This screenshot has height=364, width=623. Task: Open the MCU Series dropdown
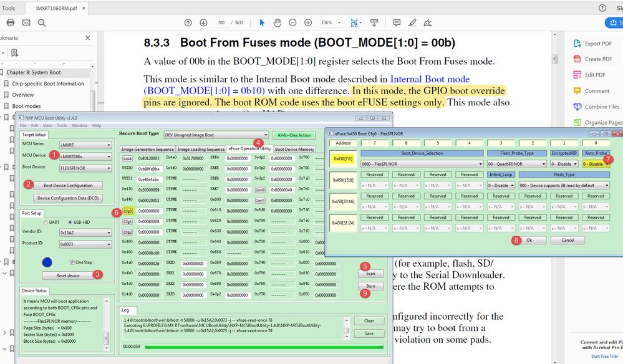pyautogui.click(x=85, y=145)
